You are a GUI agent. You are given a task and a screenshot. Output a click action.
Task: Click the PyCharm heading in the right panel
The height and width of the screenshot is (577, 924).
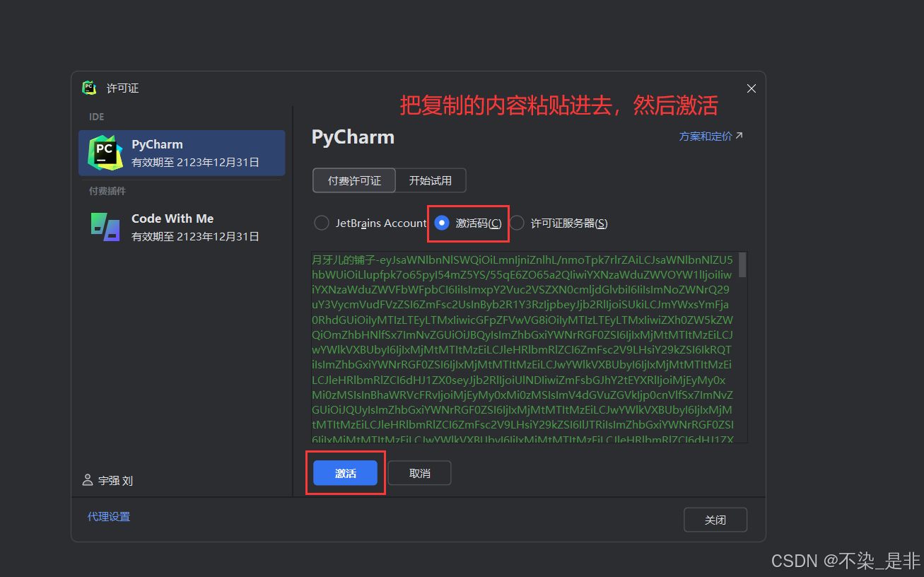(353, 137)
